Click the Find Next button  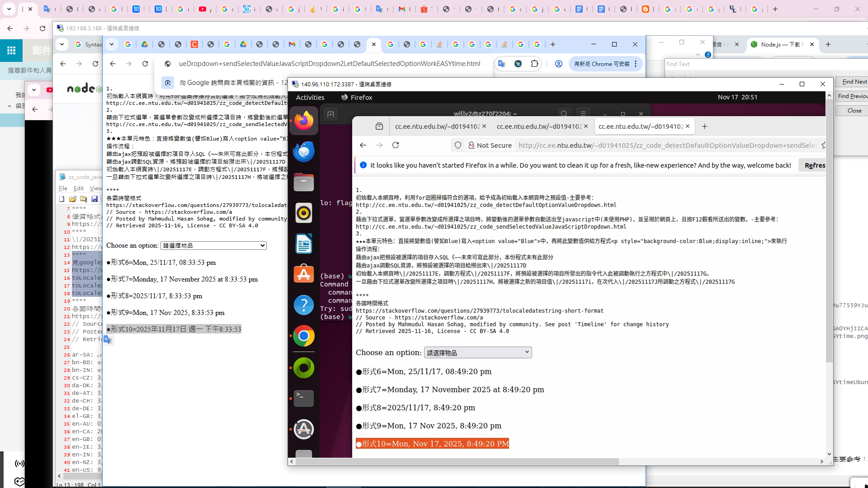point(854,82)
